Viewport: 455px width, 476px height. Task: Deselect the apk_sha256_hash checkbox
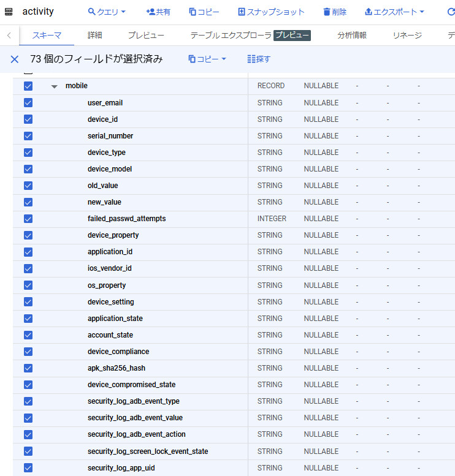[x=28, y=368]
